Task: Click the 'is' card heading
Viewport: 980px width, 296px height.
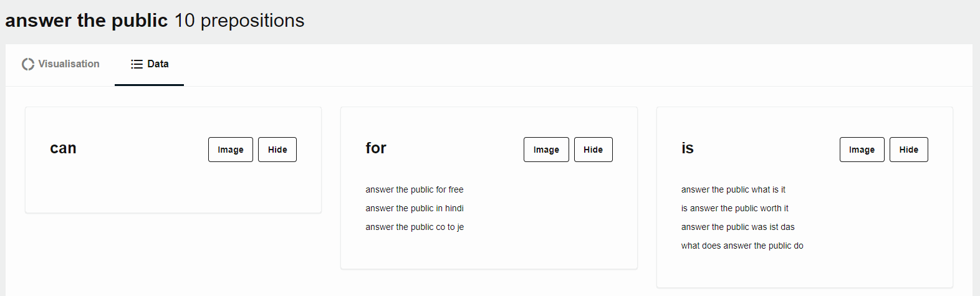Action: point(687,148)
